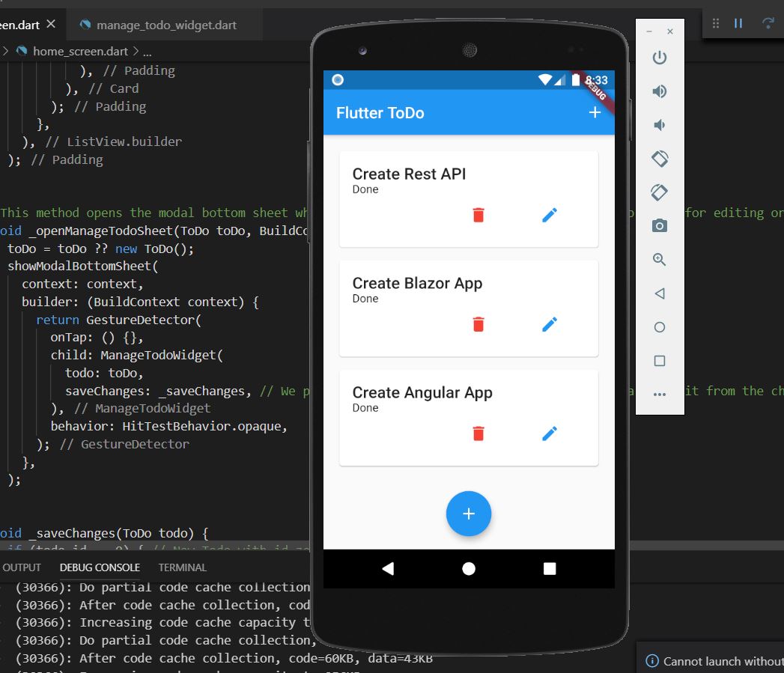Edit Create Blazor App using the pencil icon
Screen dimensions: 784x673
pyautogui.click(x=549, y=324)
